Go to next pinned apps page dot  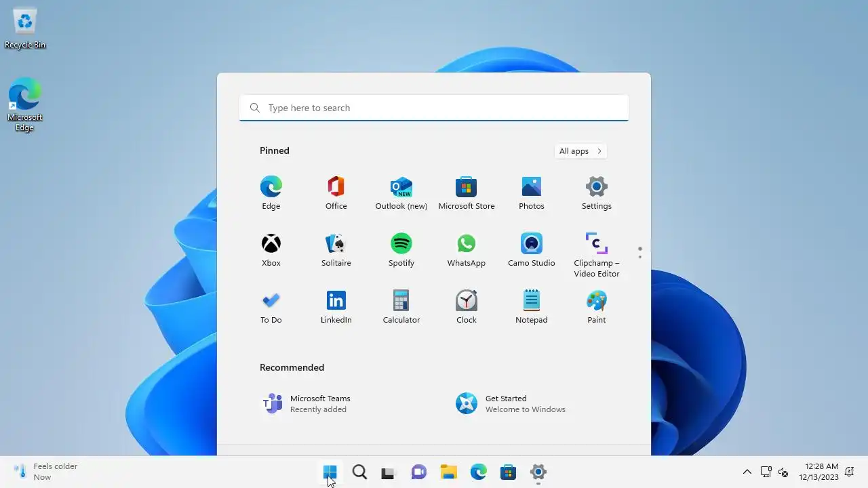click(639, 257)
